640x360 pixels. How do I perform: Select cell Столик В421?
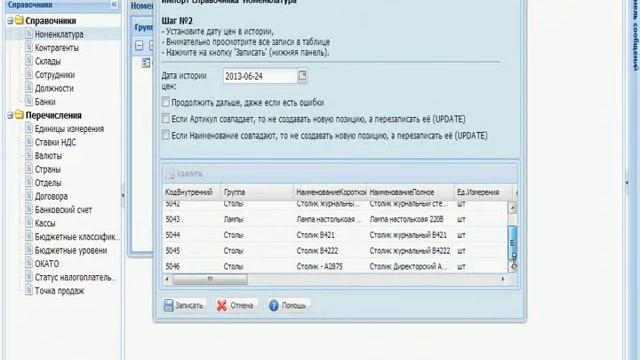pos(316,235)
